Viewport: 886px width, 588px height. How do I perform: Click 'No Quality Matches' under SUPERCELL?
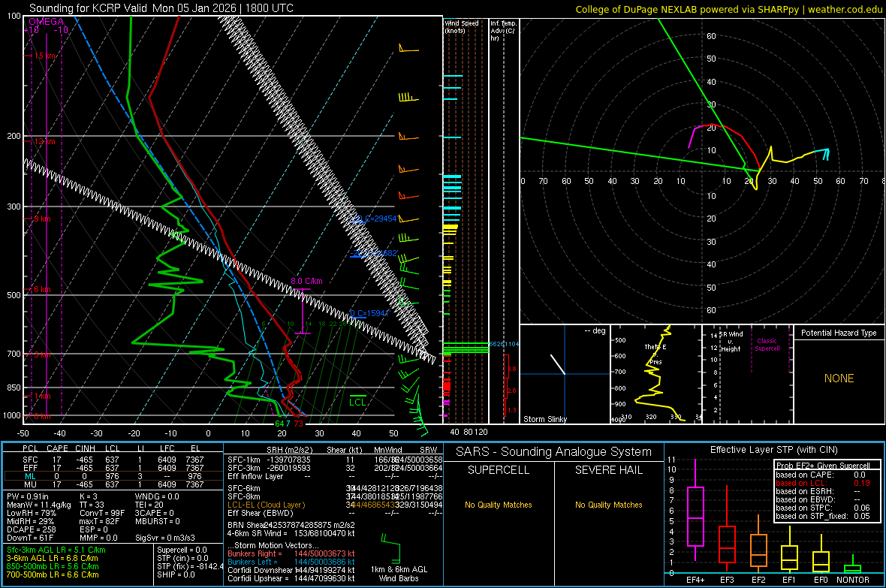499,505
